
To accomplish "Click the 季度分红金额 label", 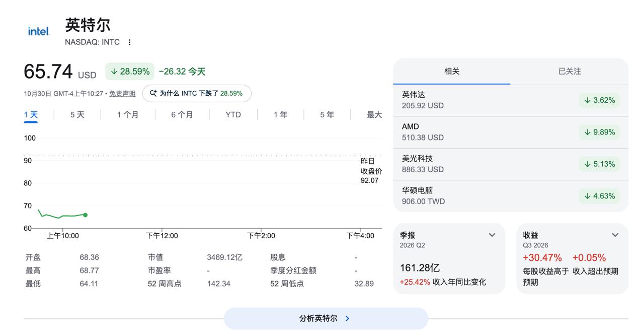I will click(x=293, y=271).
